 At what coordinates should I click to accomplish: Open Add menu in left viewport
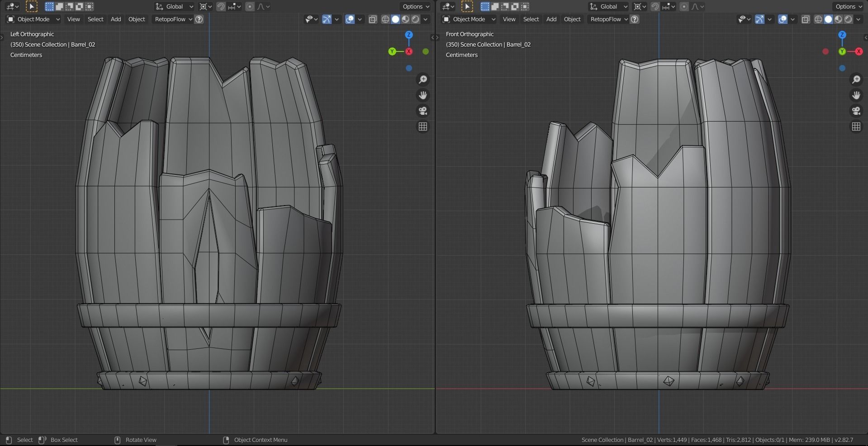tap(116, 19)
